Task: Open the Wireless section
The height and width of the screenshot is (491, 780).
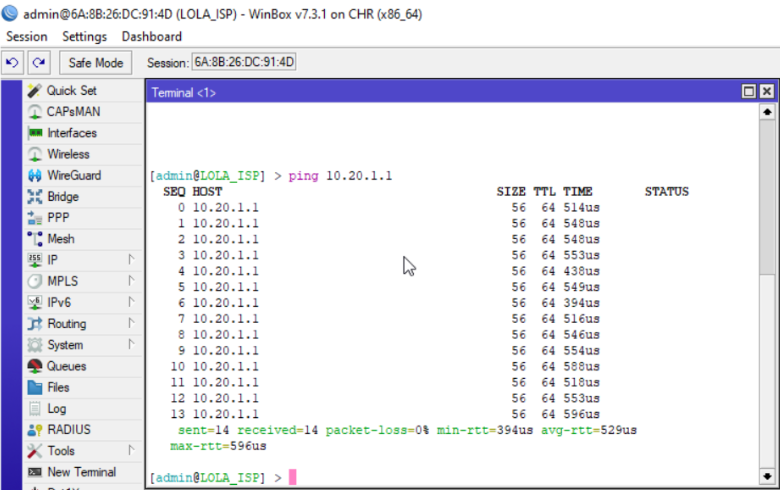Action: pos(68,154)
